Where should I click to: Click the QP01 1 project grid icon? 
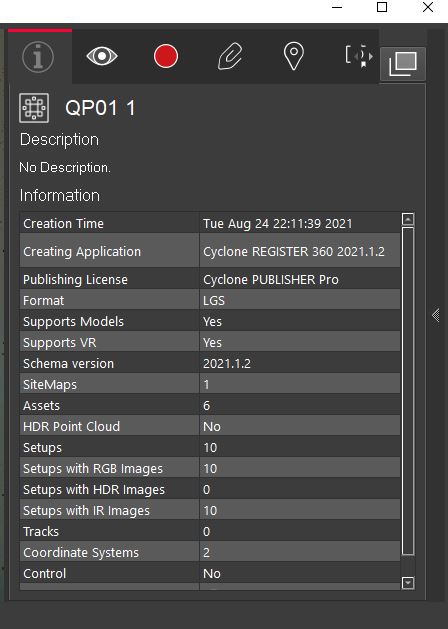34,108
